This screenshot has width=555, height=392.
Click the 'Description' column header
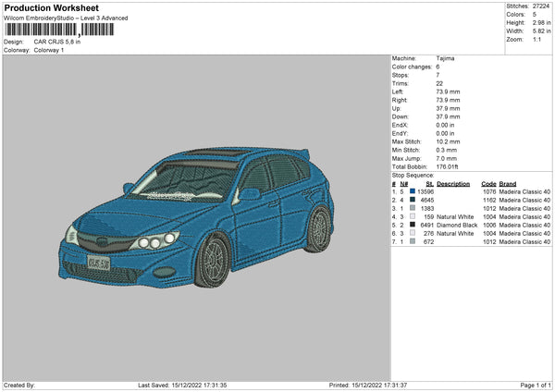pos(453,184)
